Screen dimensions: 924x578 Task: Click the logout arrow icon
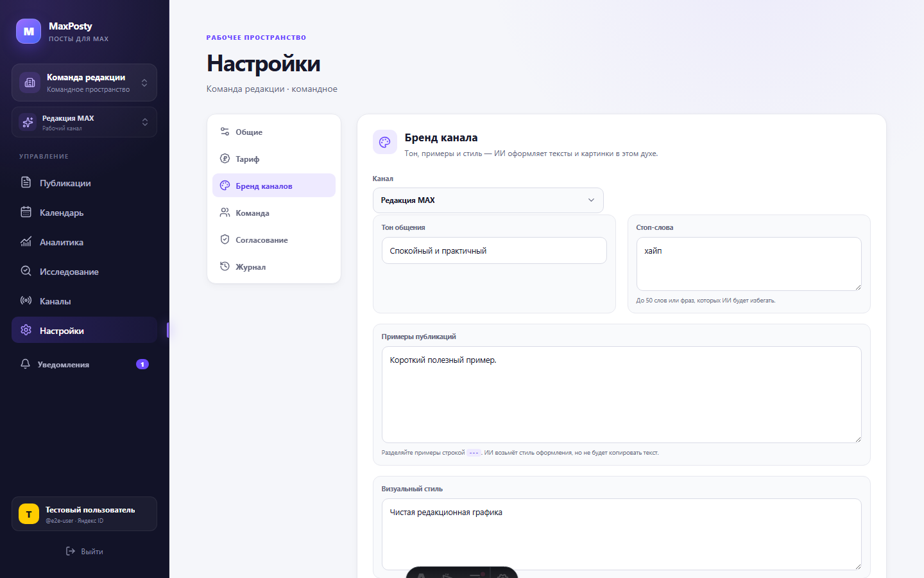(71, 551)
